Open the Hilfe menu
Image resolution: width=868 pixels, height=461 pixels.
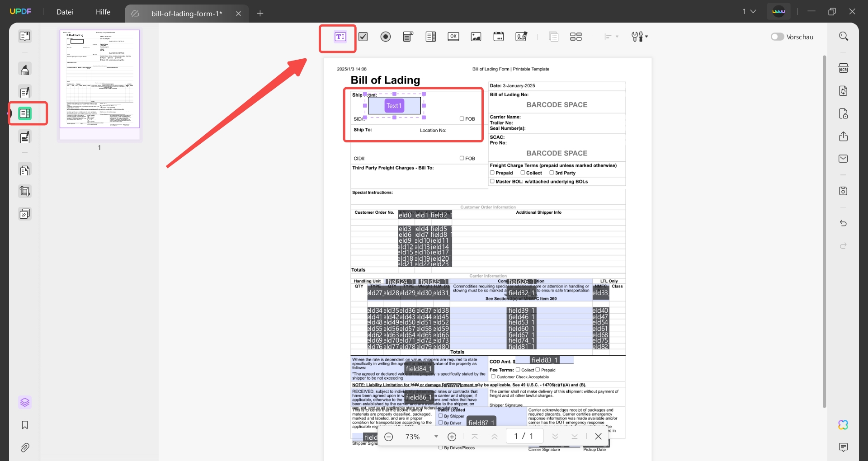(x=103, y=12)
